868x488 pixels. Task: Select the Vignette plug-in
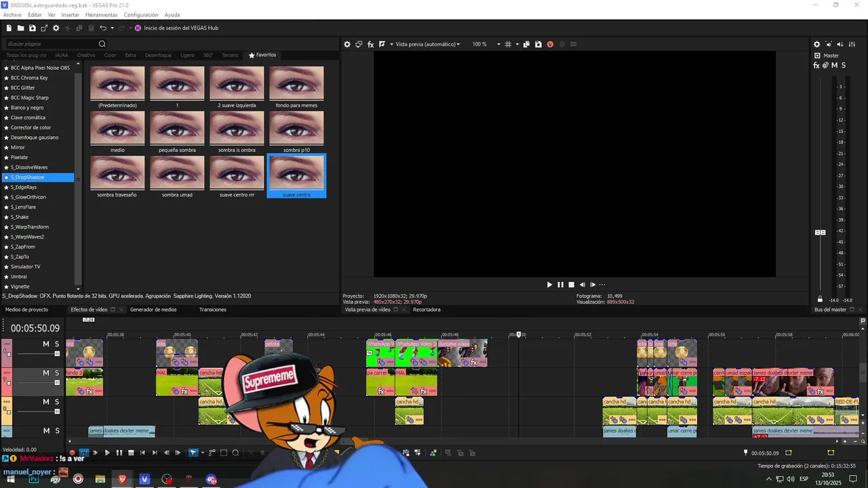coord(20,287)
